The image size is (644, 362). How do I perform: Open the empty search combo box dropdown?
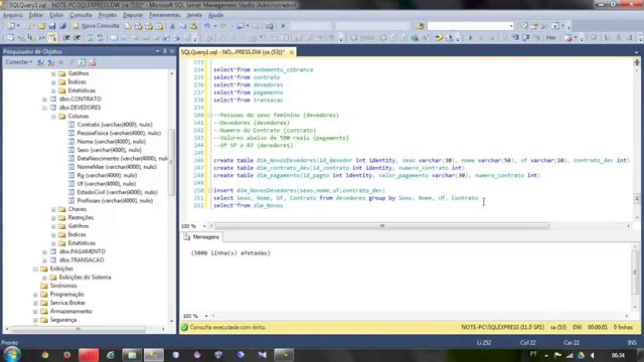coord(511,26)
